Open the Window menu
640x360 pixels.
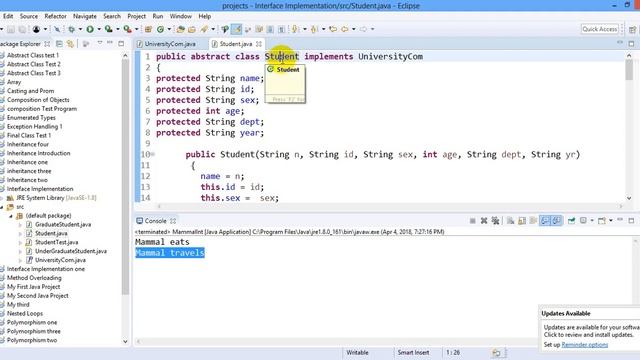(x=180, y=16)
